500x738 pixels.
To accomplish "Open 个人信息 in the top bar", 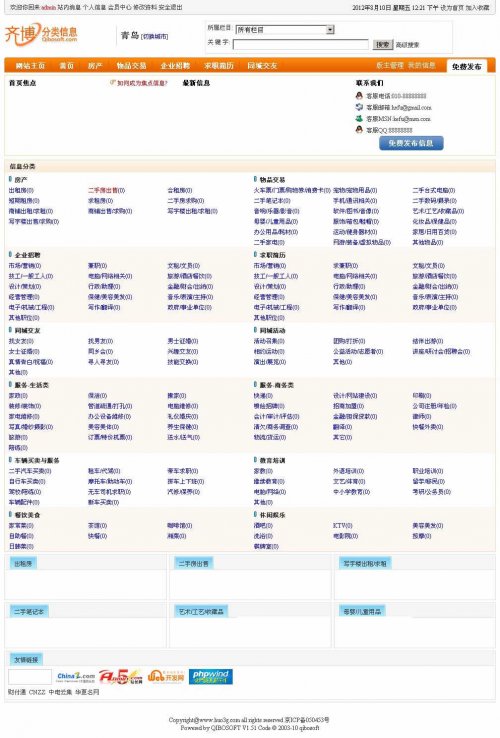I will (x=94, y=8).
